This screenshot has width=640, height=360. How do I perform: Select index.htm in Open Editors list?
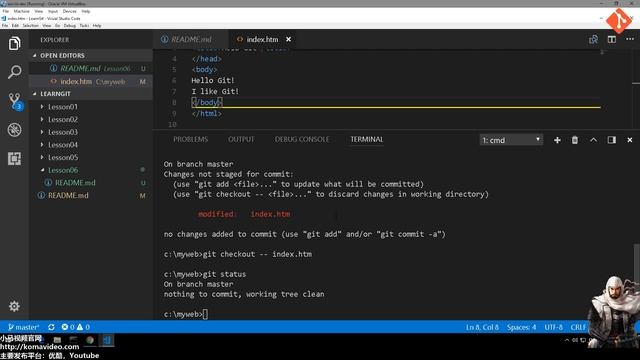coord(91,81)
